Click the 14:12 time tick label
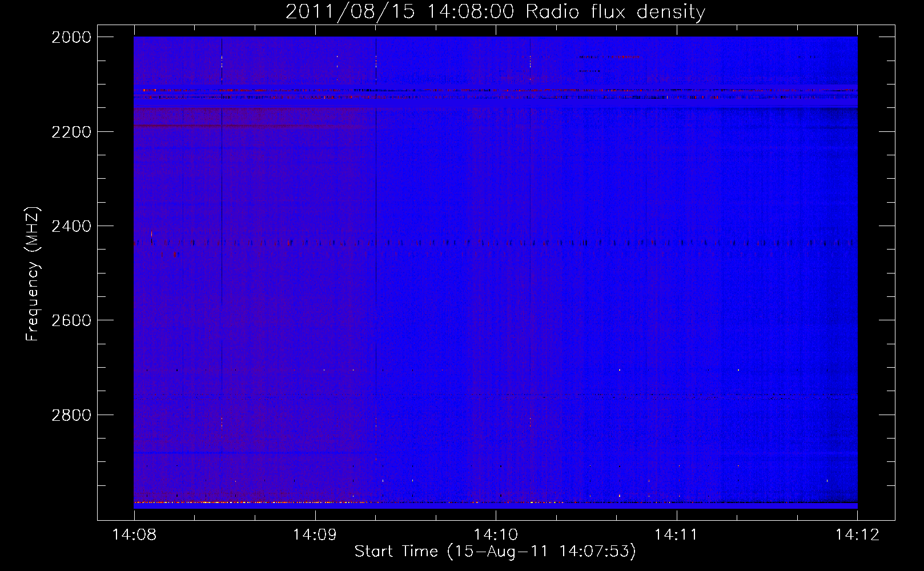Screen dimensions: 924x571 857,535
